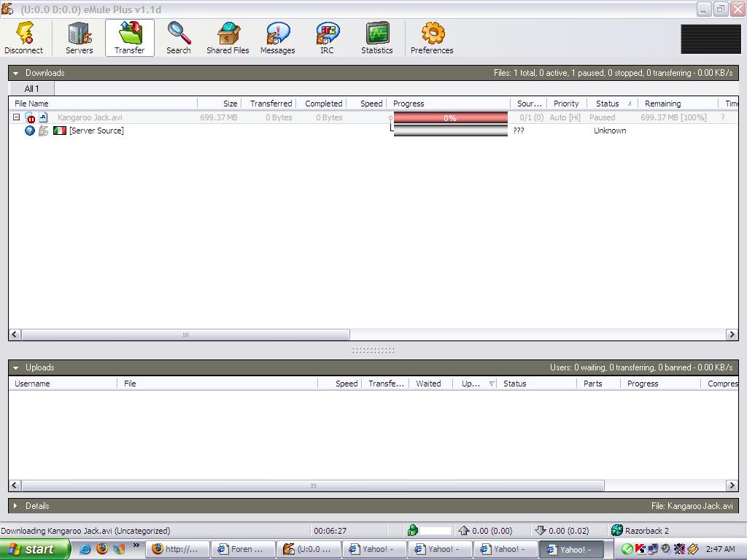747x560 pixels.
Task: Click the download arrow icon in status bar
Action: [x=541, y=530]
